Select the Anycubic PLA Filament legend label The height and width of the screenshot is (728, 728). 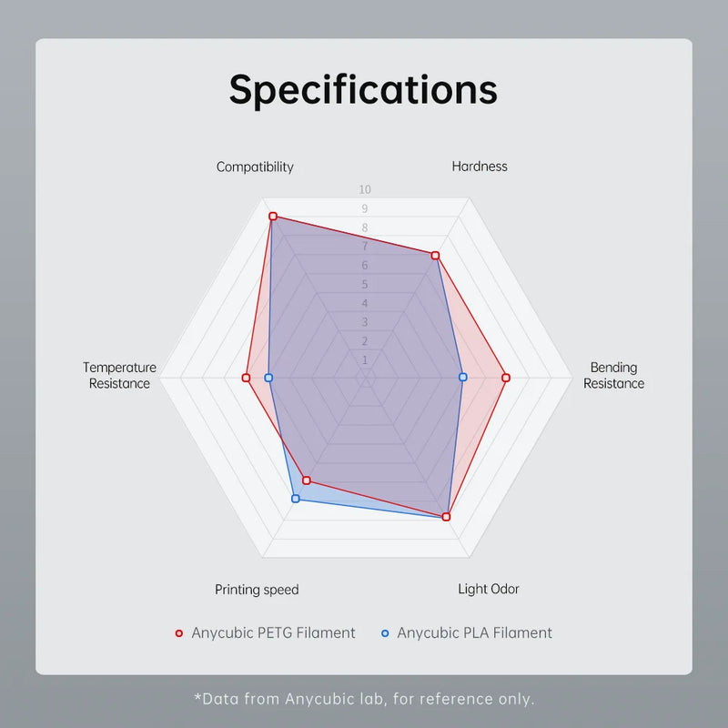point(474,633)
